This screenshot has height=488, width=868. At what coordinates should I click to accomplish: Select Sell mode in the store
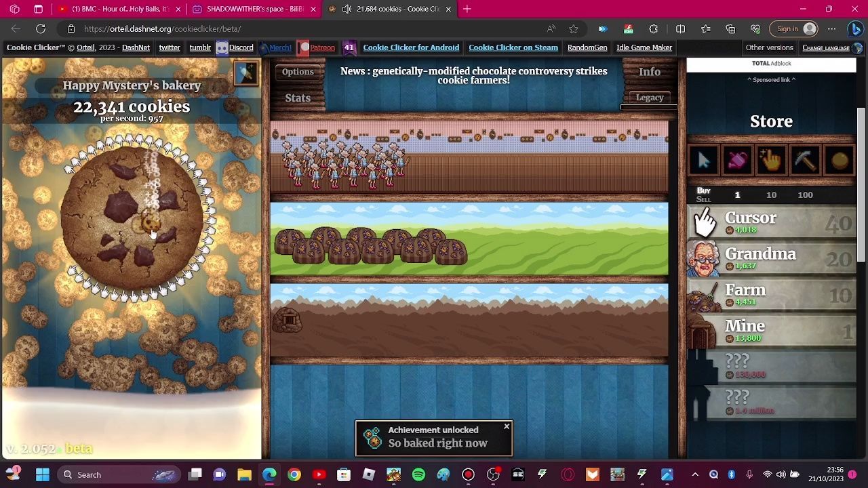point(703,199)
